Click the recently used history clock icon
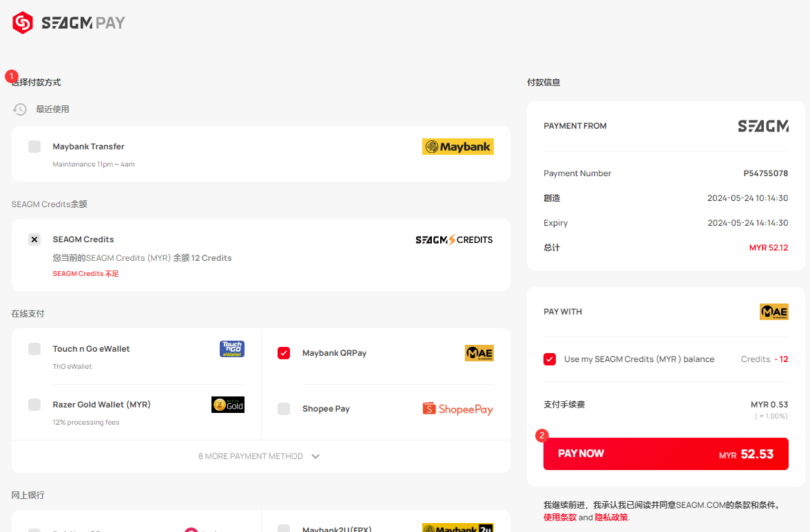The width and height of the screenshot is (810, 532). click(19, 109)
